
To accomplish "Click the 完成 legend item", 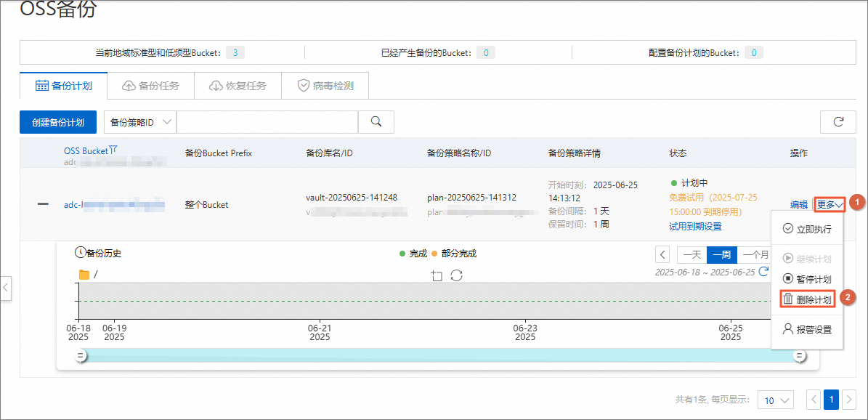I will pos(413,254).
